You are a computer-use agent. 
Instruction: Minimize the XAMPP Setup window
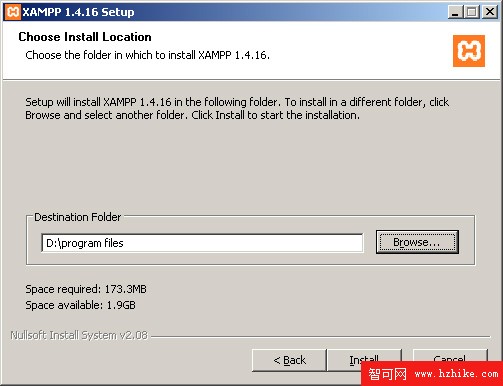click(x=455, y=12)
